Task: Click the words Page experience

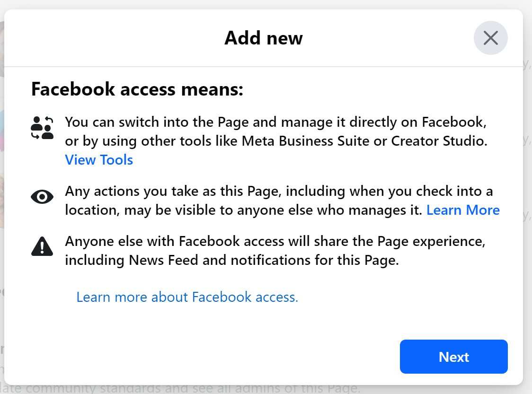Action: (x=431, y=241)
